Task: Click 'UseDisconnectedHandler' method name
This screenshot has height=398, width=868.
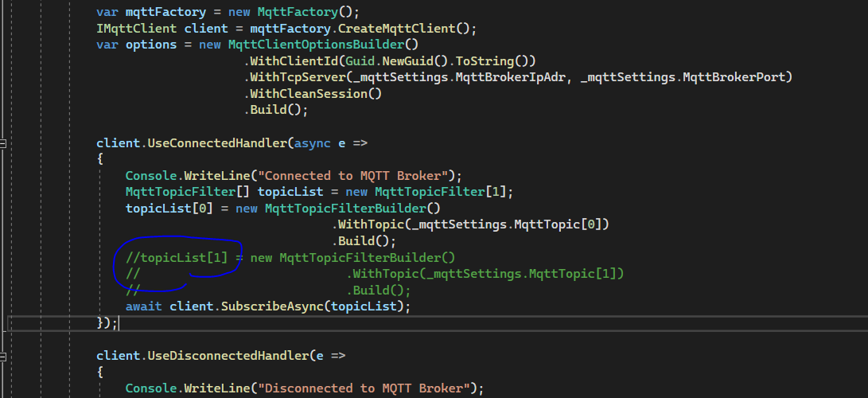Action: pyautogui.click(x=228, y=355)
